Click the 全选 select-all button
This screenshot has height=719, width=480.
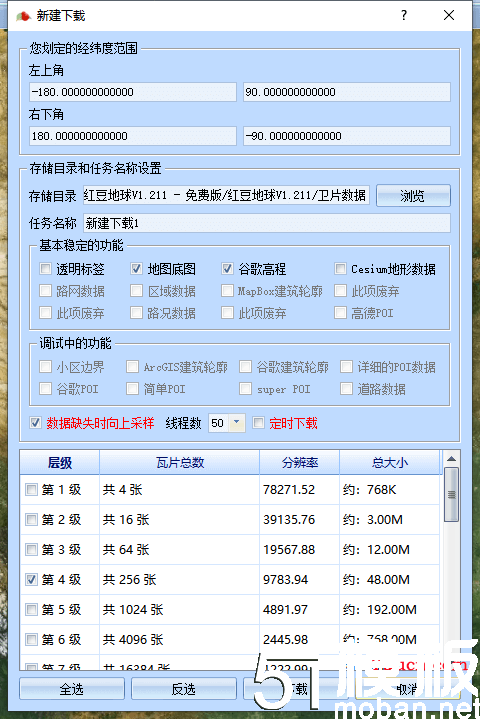[x=72, y=689]
